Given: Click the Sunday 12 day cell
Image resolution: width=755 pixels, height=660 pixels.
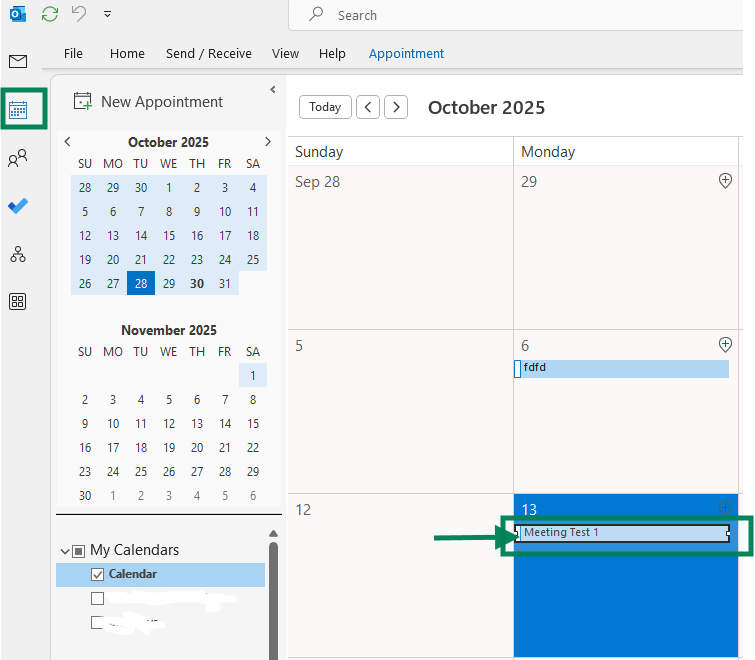Looking at the screenshot, I should (x=401, y=576).
